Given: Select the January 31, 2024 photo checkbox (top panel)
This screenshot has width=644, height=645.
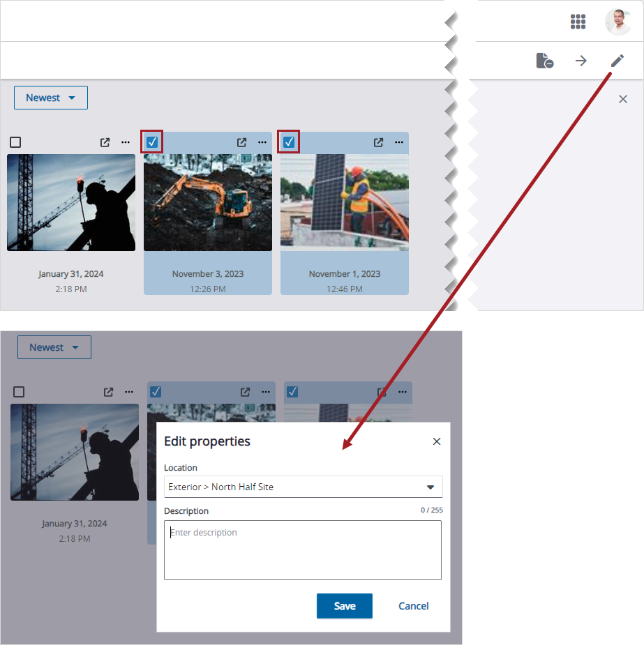Looking at the screenshot, I should (15, 142).
